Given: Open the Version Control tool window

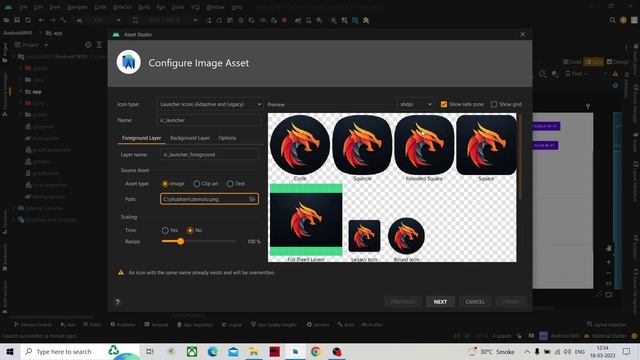Looking at the screenshot, I should click(x=33, y=325).
